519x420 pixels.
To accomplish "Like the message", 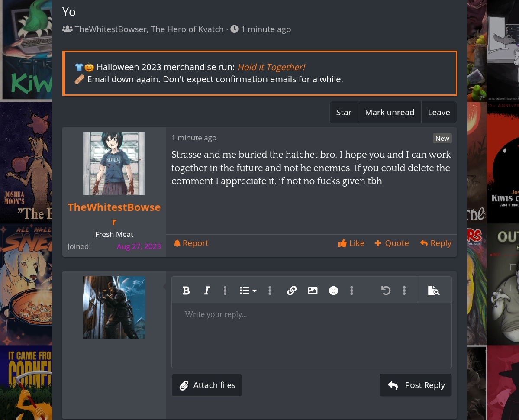I will click(x=351, y=243).
